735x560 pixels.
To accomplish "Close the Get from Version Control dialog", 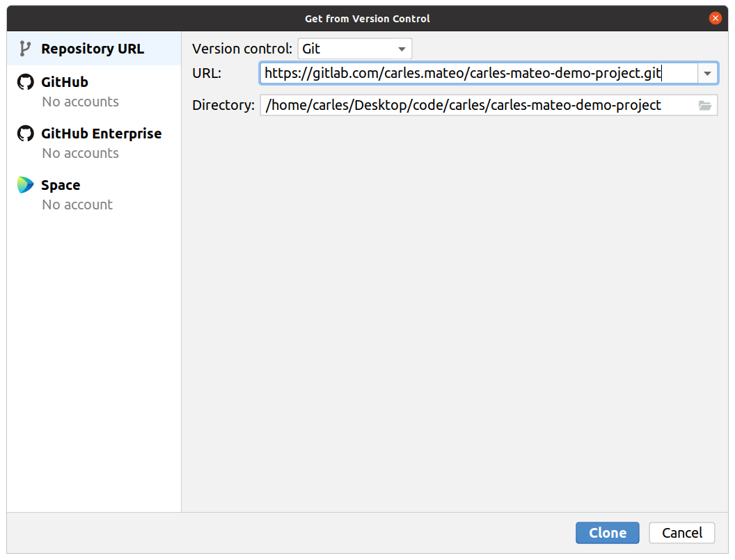I will click(x=715, y=18).
